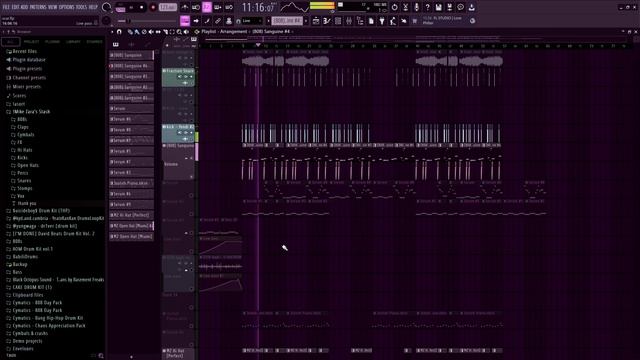This screenshot has height=360, width=640.
Task: Click the tempo display showing 123
Action: click(168, 7)
